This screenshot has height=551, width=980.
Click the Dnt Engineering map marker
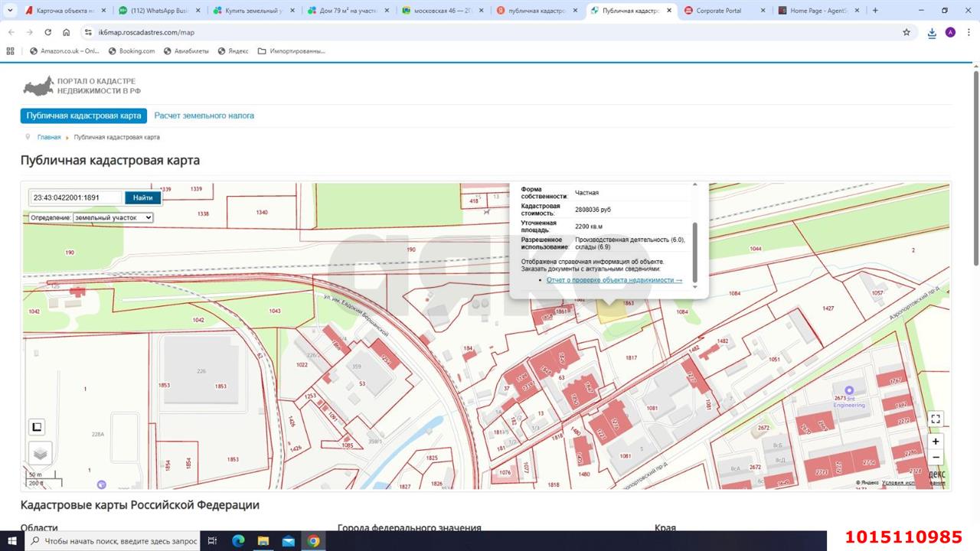pyautogui.click(x=848, y=391)
